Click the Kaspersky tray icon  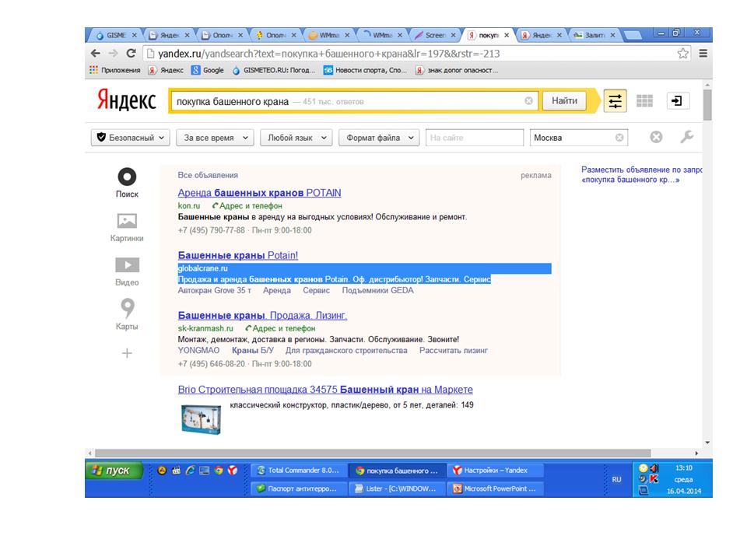point(654,479)
